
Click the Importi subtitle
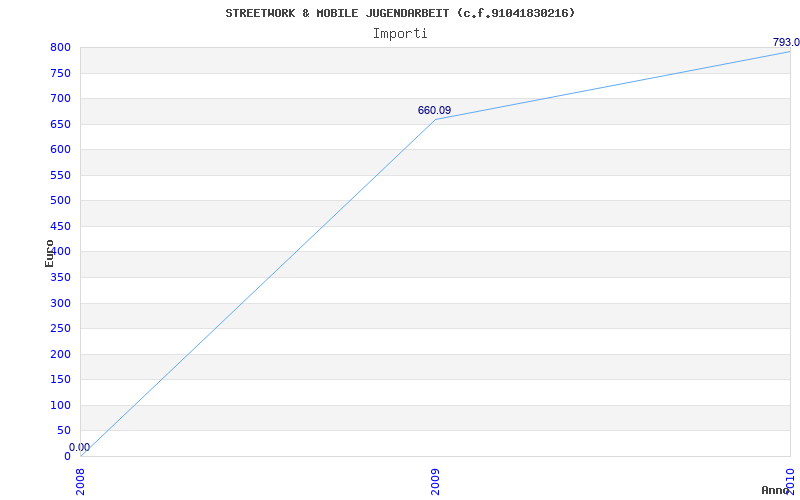click(400, 34)
